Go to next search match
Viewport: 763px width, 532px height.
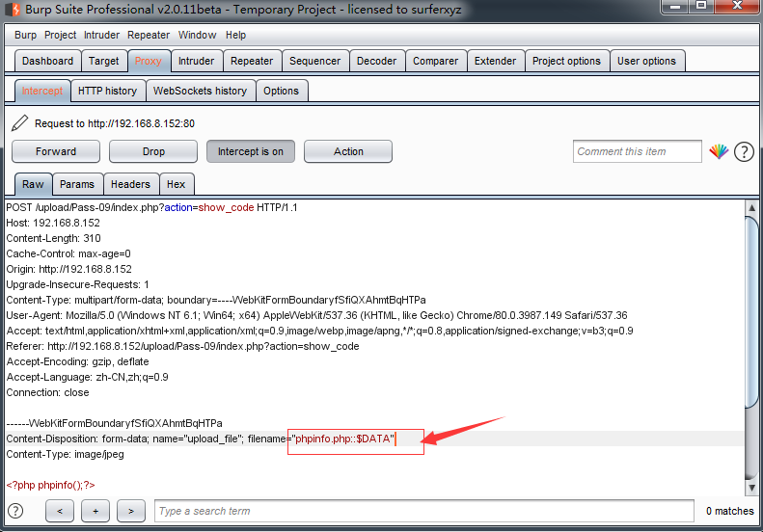[131, 511]
